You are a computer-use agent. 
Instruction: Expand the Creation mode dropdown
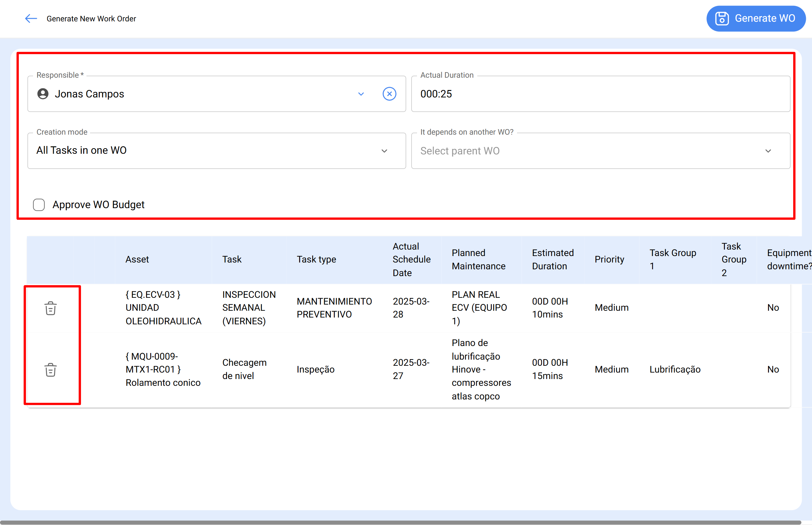385,151
